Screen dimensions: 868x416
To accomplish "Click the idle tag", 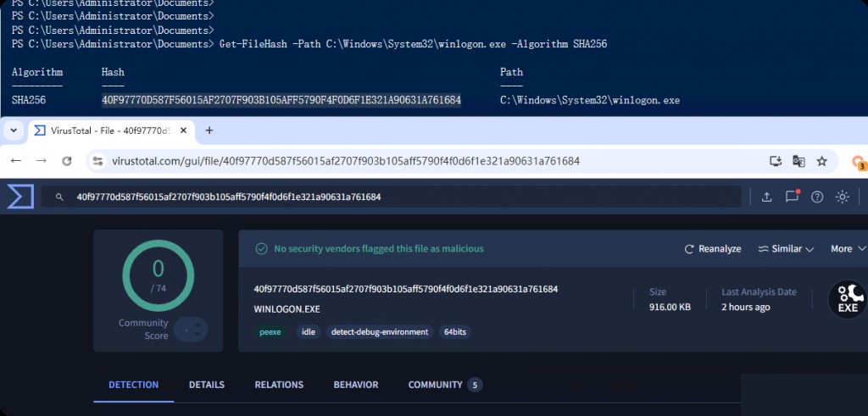I will pyautogui.click(x=309, y=332).
